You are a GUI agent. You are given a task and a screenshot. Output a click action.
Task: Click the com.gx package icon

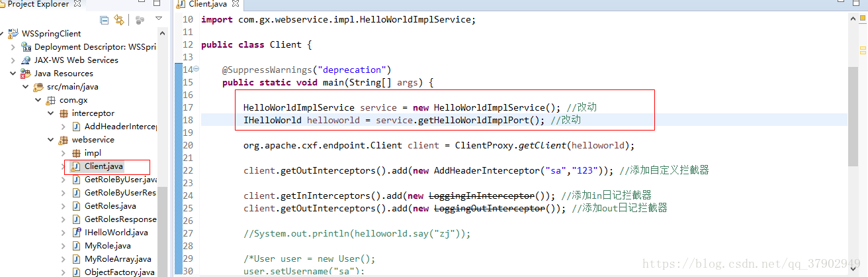(x=52, y=100)
